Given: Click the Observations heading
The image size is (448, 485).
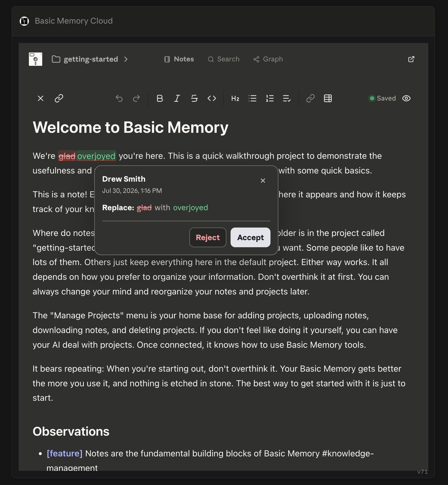Looking at the screenshot, I should tap(71, 431).
